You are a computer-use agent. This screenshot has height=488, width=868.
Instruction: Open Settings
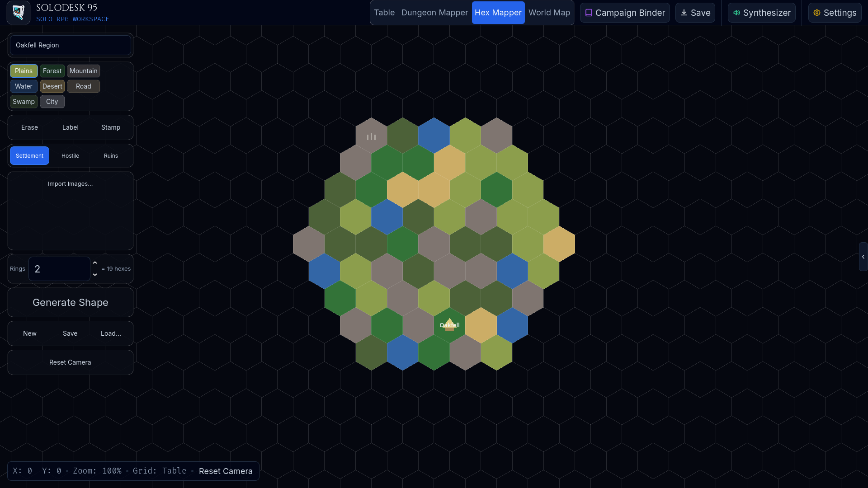[x=835, y=13]
